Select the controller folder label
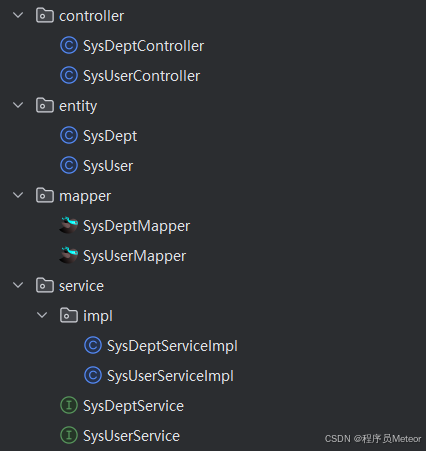The height and width of the screenshot is (451, 426). [91, 16]
